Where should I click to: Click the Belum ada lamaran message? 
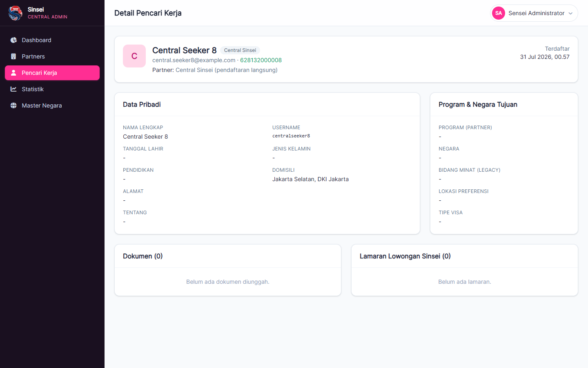pos(465,282)
